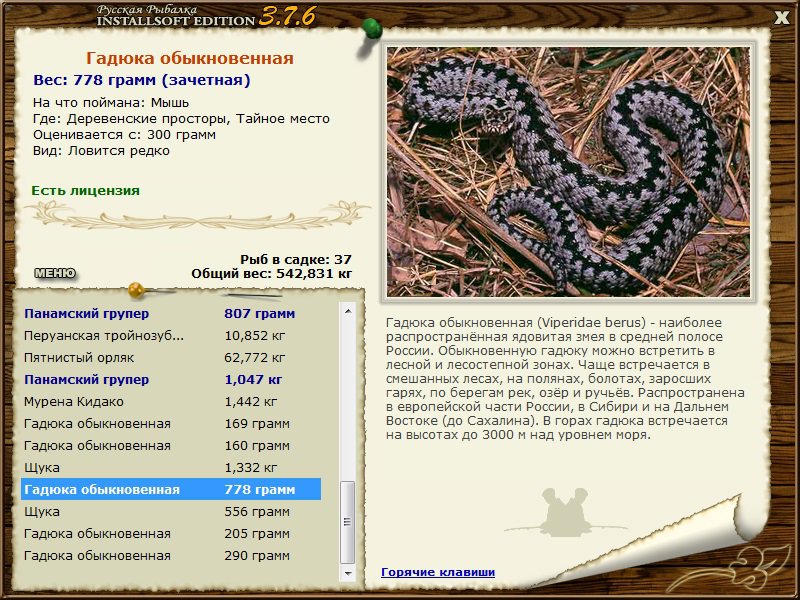The image size is (800, 600).
Task: Select Щука 556 грамм row
Action: pos(171,511)
